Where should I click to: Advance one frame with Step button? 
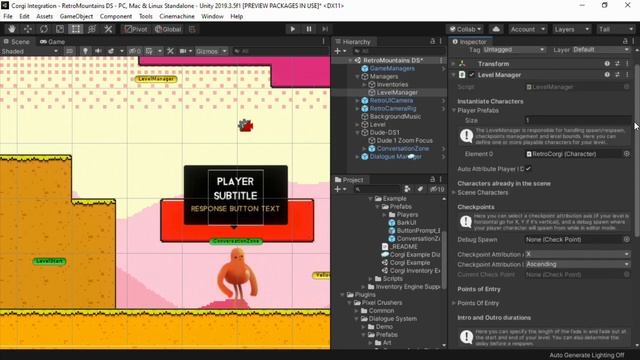click(325, 29)
